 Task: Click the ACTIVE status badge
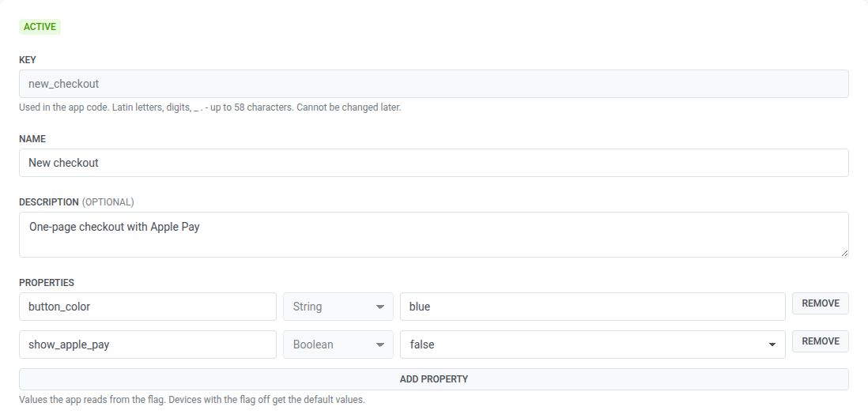click(x=40, y=27)
